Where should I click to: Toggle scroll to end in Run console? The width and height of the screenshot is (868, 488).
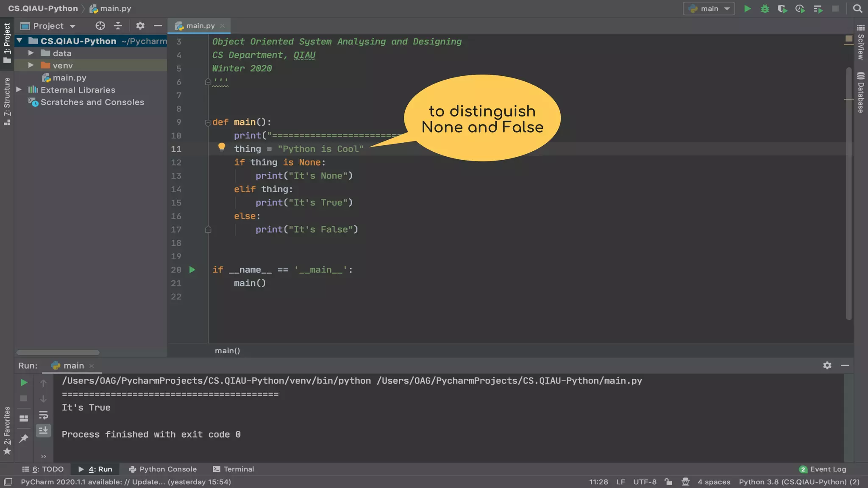tap(43, 430)
